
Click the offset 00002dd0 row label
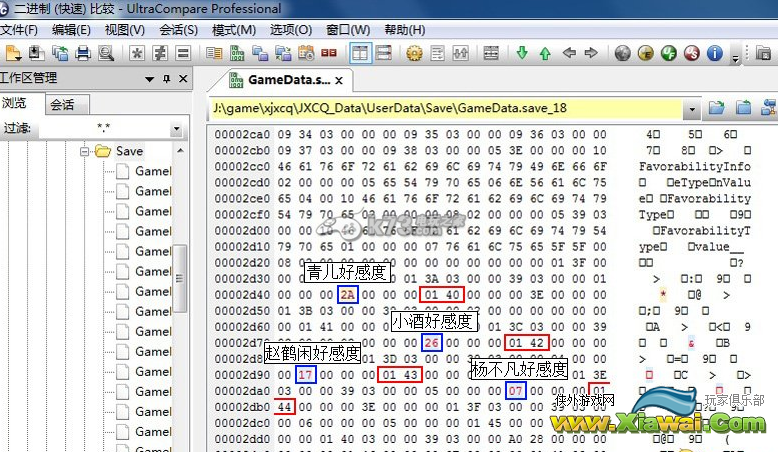[242, 439]
